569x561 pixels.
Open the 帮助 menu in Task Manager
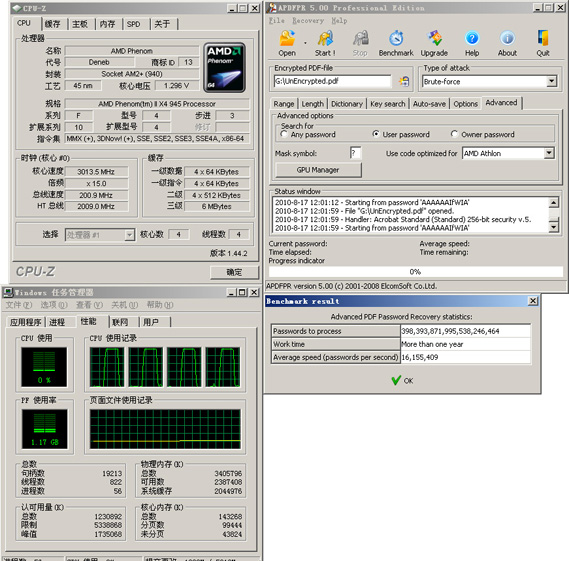point(160,305)
